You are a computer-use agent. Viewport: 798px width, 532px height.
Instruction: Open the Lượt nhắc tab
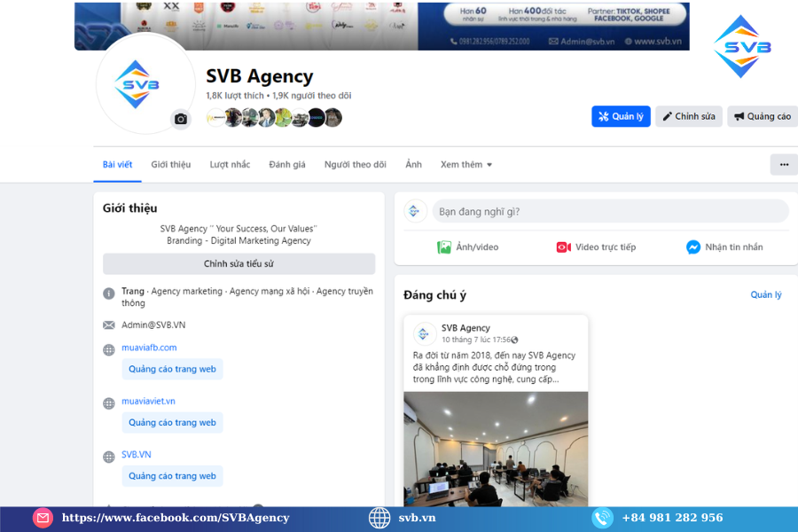[x=230, y=164]
